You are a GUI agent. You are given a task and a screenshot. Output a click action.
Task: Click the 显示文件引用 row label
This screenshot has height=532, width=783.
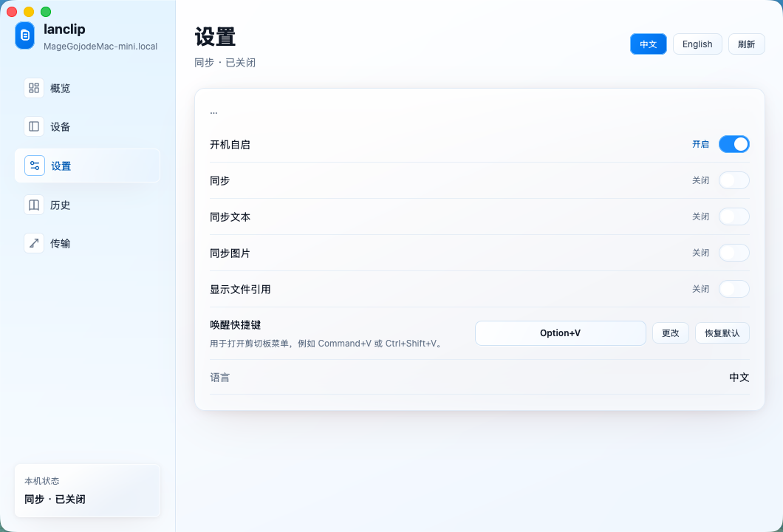240,290
